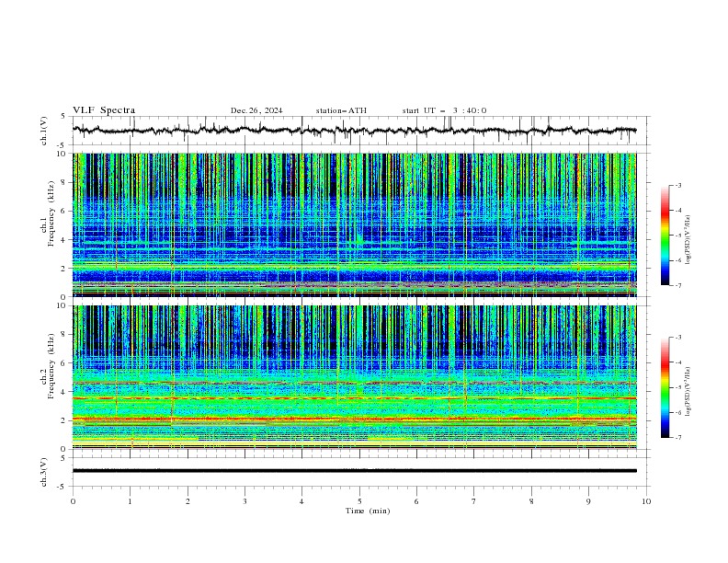
Task: Click the ch.1 frequency tick "2"
Action: (x=63, y=268)
